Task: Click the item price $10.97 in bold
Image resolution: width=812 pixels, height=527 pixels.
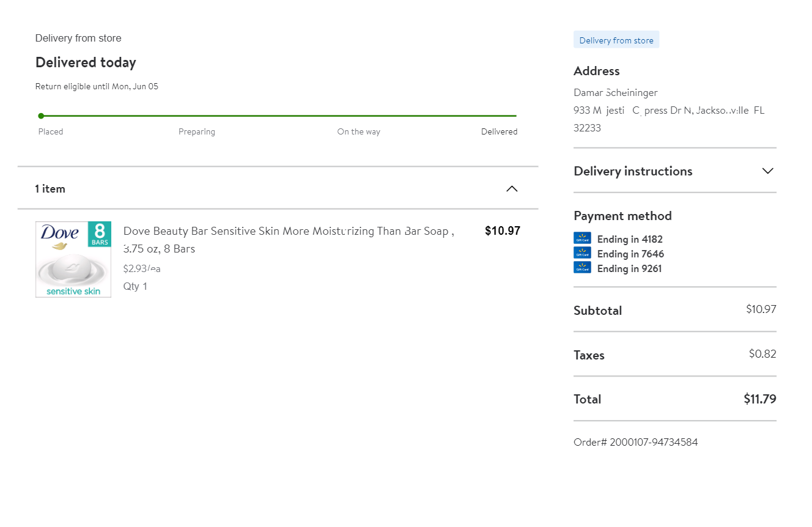Action: point(502,231)
